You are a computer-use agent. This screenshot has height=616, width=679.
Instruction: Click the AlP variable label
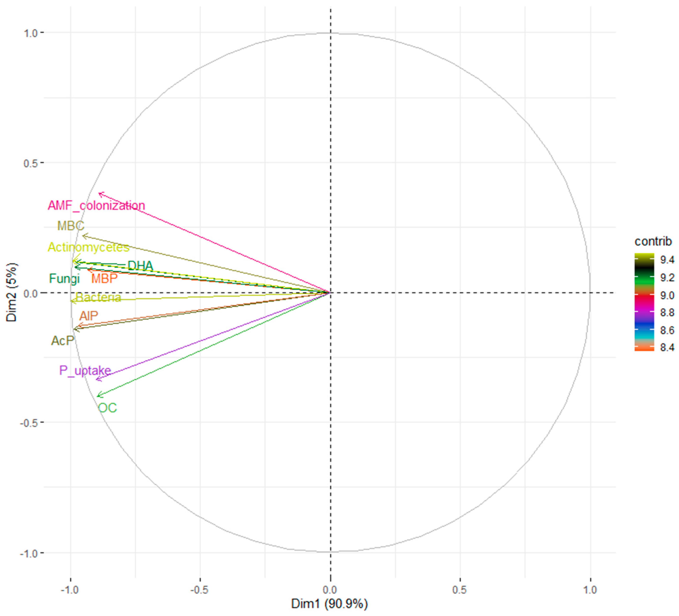pyautogui.click(x=89, y=316)
